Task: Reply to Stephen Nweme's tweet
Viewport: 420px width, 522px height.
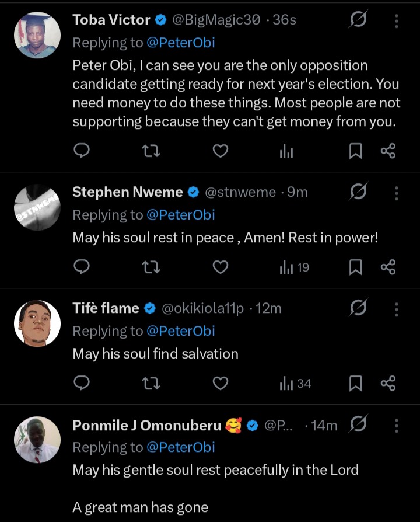Action: tap(82, 267)
